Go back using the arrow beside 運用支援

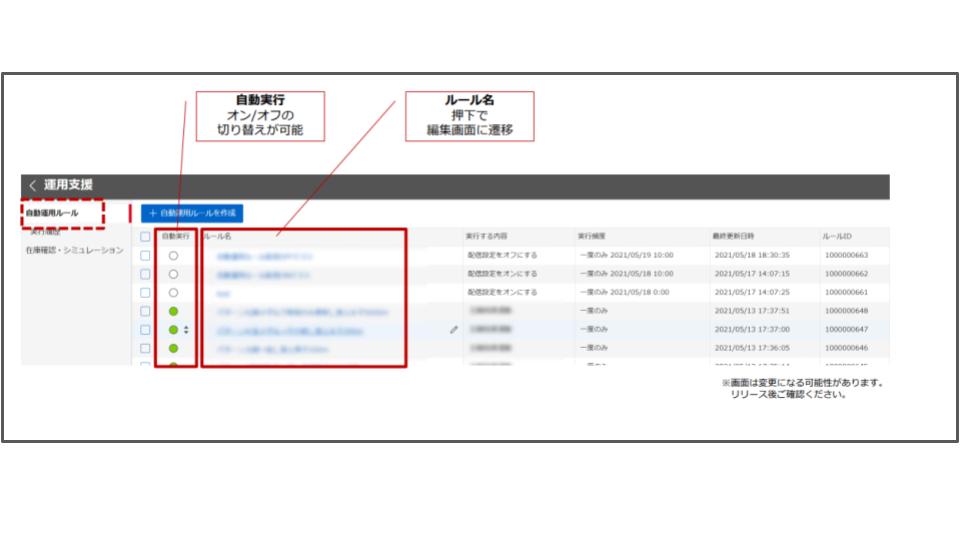(x=32, y=185)
